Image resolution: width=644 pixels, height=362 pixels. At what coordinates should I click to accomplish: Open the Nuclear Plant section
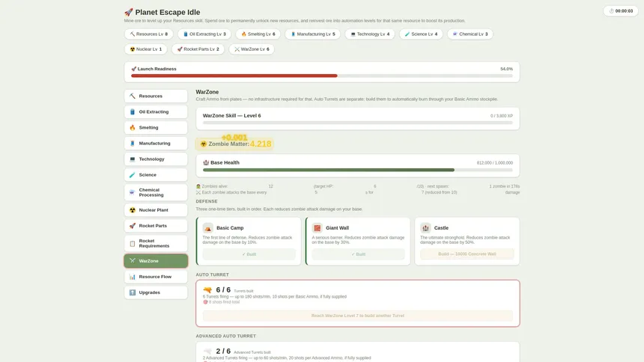pos(156,210)
